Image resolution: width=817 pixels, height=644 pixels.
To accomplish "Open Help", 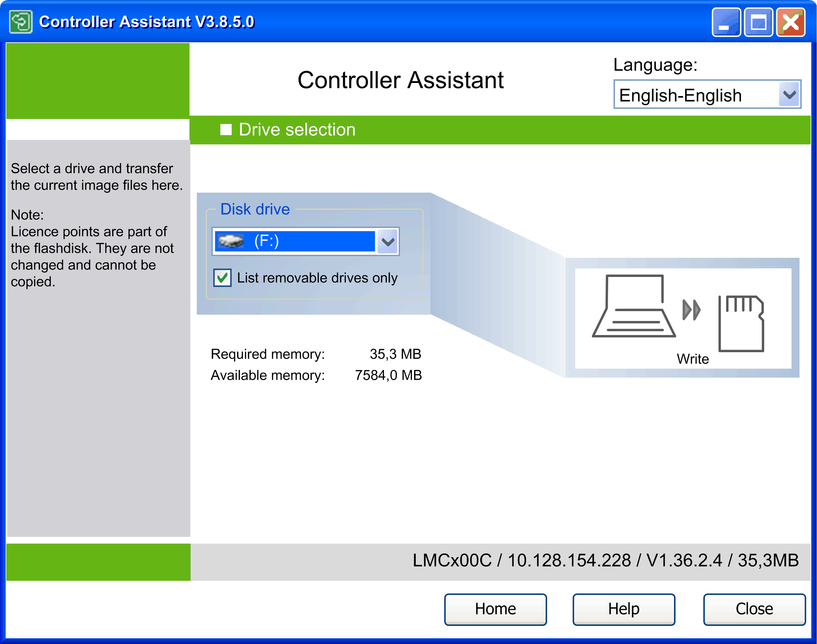I will (624, 609).
